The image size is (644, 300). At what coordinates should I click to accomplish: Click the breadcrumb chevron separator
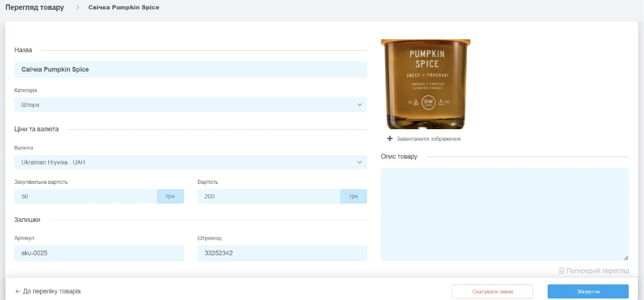77,8
